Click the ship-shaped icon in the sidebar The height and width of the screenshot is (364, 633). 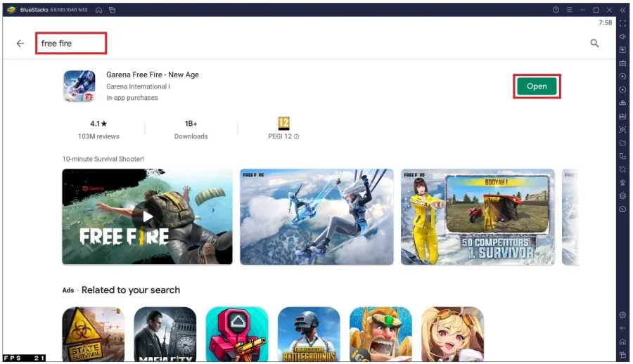(x=622, y=103)
